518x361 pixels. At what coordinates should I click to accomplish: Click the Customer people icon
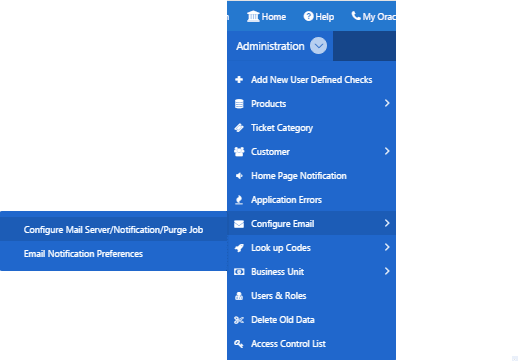(239, 152)
